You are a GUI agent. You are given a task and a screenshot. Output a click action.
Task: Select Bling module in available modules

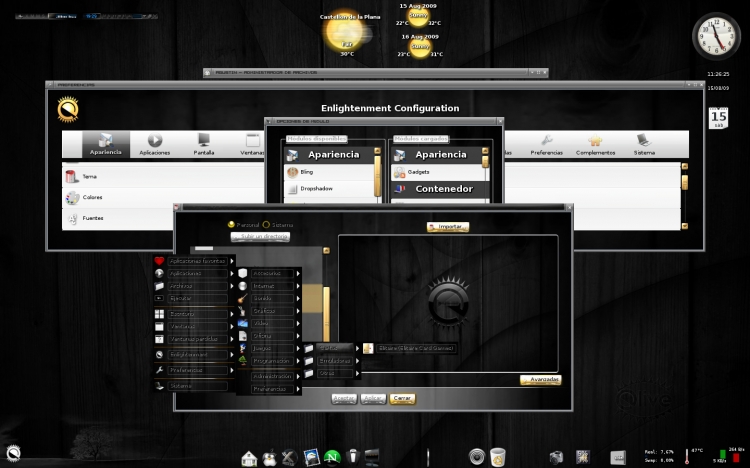(329, 172)
